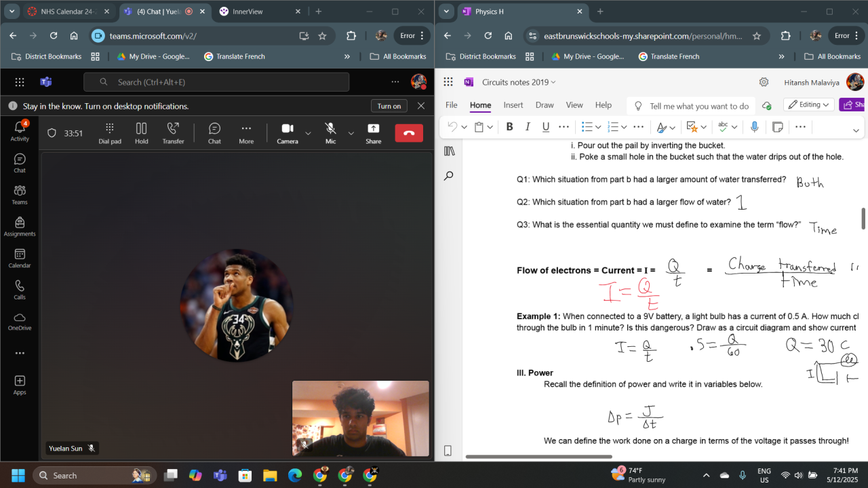The height and width of the screenshot is (488, 868).
Task: Switch to the Draw ribbon tab
Action: (x=545, y=105)
